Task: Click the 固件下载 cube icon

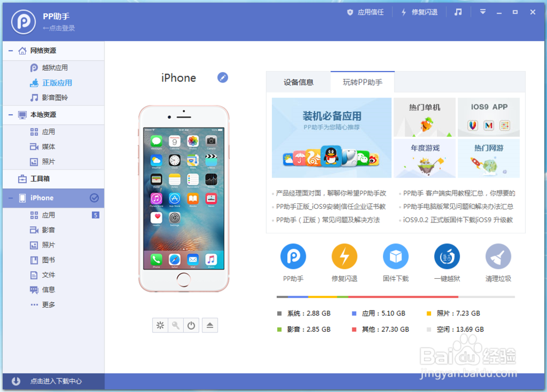Action: click(395, 256)
